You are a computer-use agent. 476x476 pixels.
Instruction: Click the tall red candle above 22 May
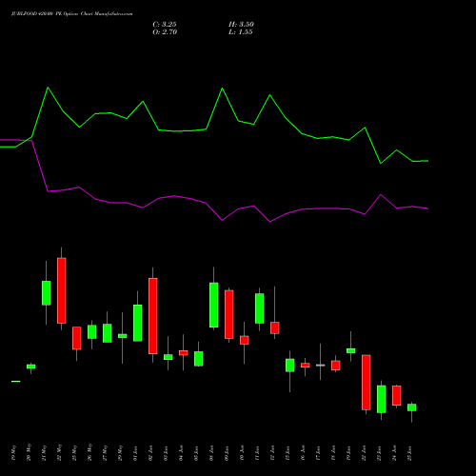click(x=62, y=290)
